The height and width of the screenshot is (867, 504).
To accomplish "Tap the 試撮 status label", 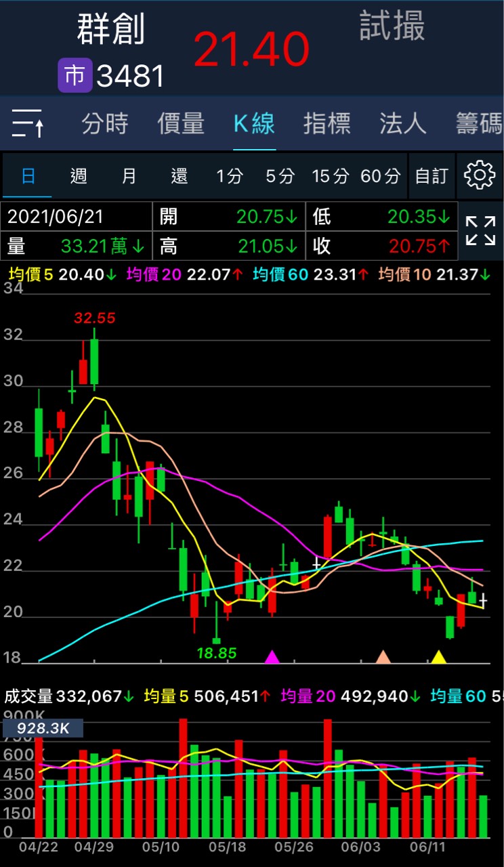I will pos(392,27).
